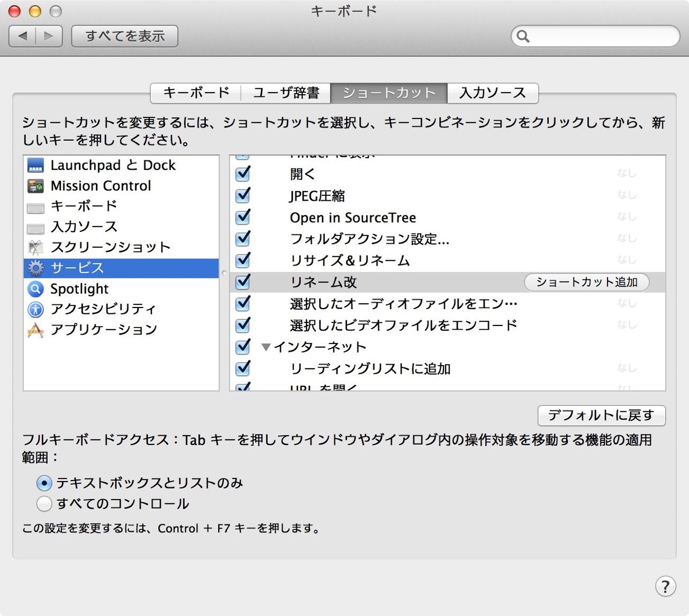Uncheck the 開く service checkbox
The height and width of the screenshot is (616, 689).
pyautogui.click(x=243, y=174)
